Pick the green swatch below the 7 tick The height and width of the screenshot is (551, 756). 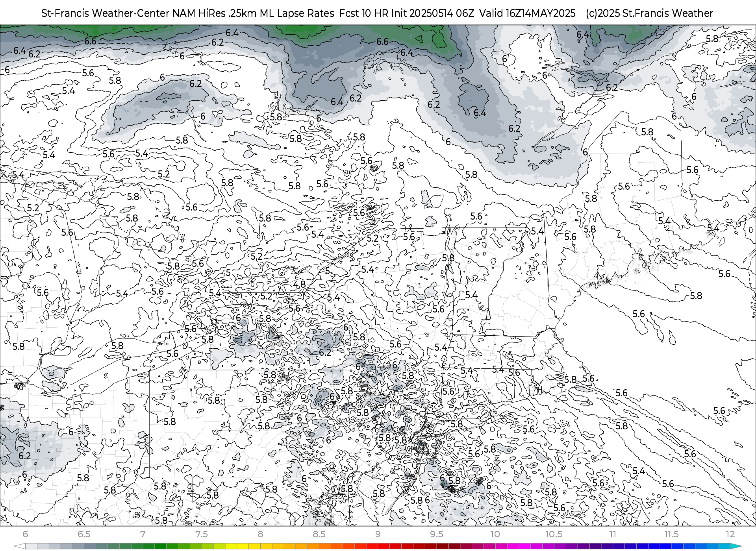(x=148, y=546)
